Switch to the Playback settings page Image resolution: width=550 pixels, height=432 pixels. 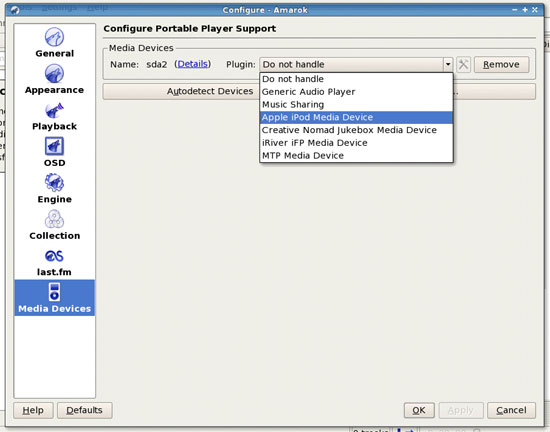54,116
